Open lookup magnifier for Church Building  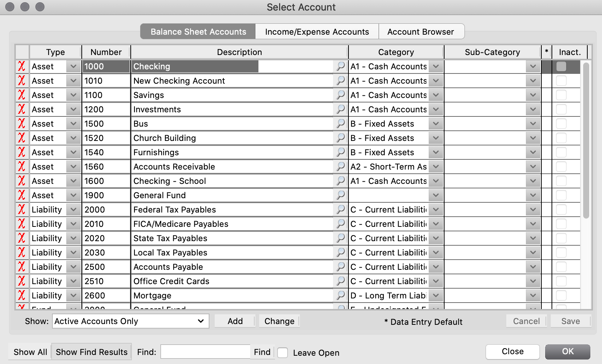point(340,138)
